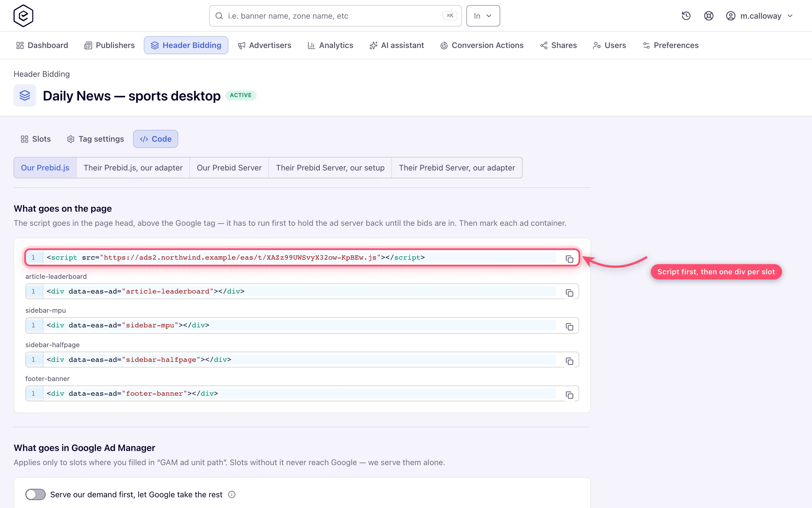This screenshot has height=508, width=812.
Task: Expand the 'In' search scope dropdown
Action: point(483,16)
